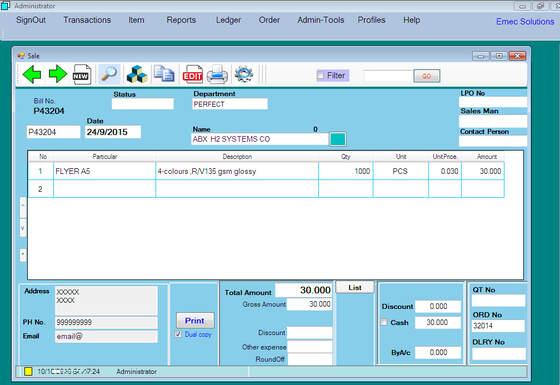The image size is (560, 385).
Task: Click the filter text input box
Action: tap(388, 76)
